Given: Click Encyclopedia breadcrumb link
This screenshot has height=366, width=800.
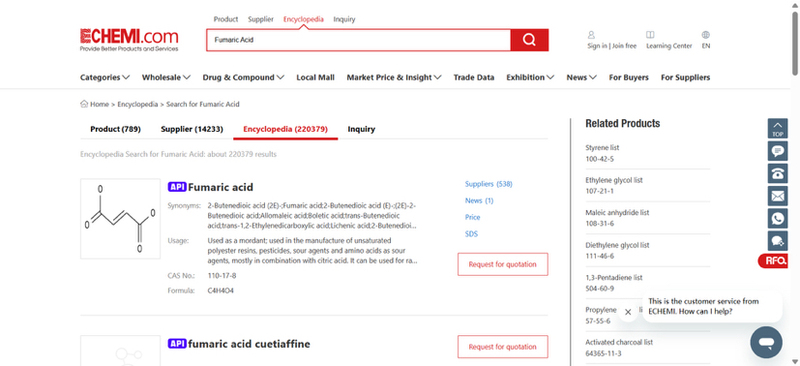Looking at the screenshot, I should click(138, 104).
